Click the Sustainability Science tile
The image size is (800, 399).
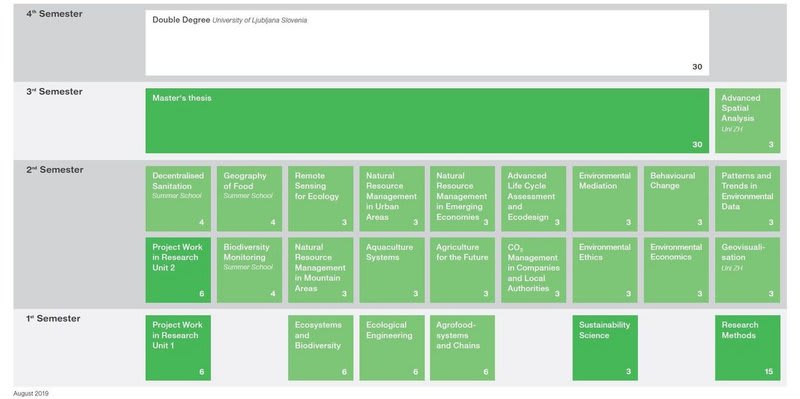[x=605, y=348]
